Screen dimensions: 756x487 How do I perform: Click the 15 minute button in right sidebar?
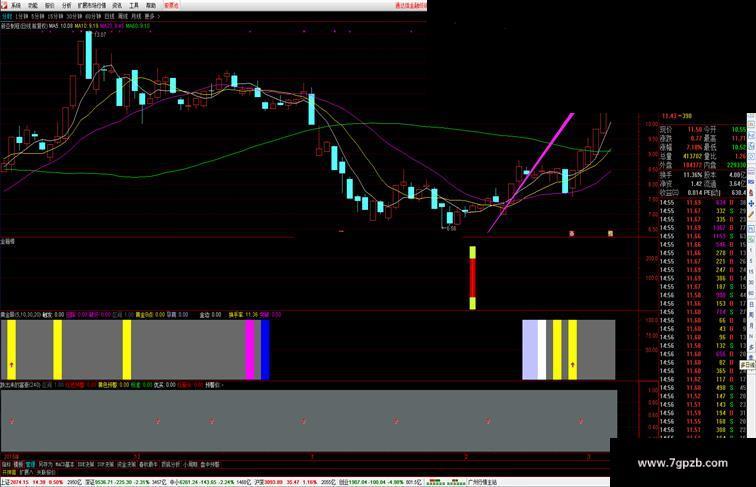click(x=751, y=271)
